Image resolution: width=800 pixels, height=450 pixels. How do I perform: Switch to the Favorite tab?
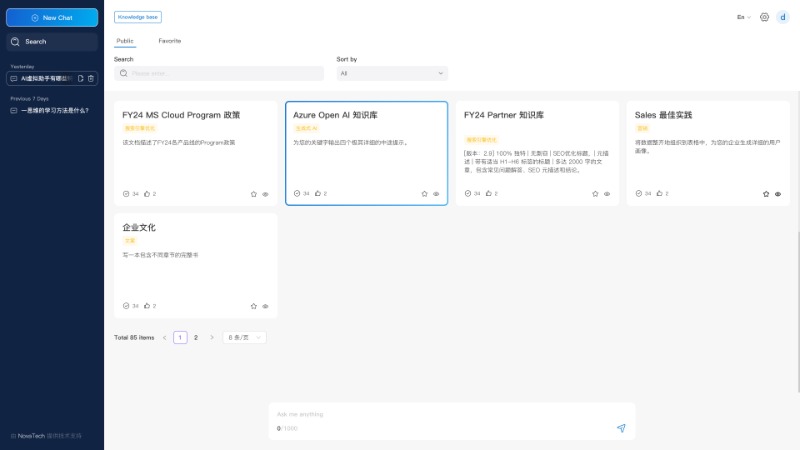[170, 41]
